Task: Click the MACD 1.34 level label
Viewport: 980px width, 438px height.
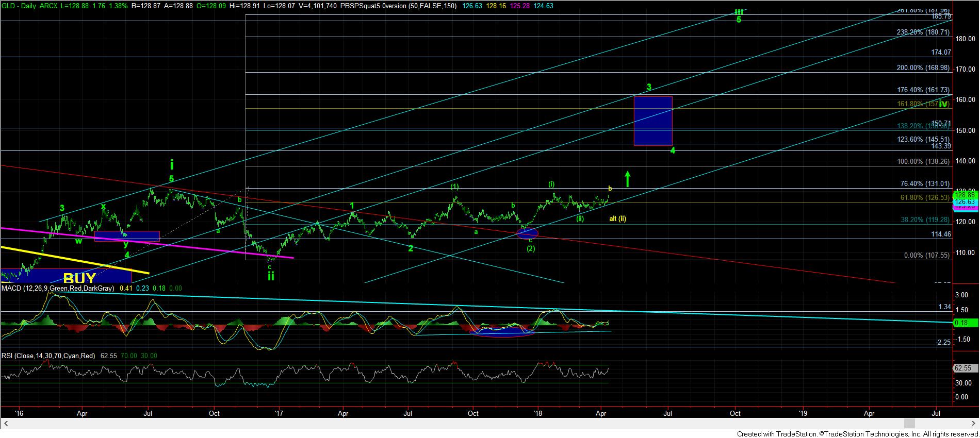Action: tap(944, 307)
